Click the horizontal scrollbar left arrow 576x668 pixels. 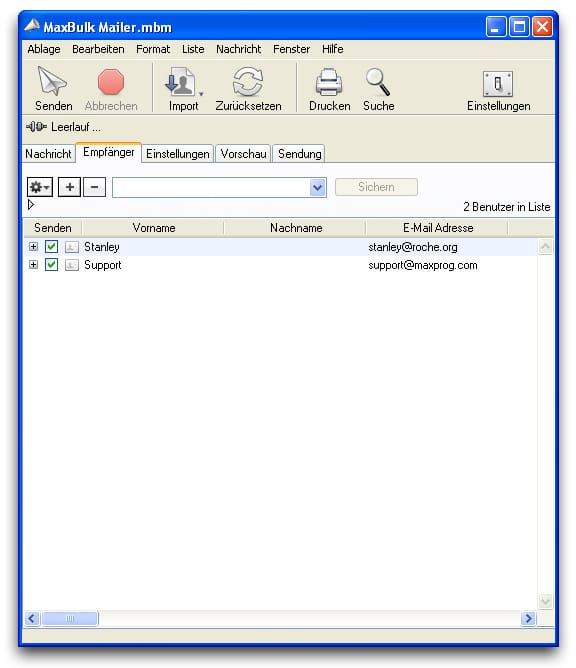pyautogui.click(x=32, y=618)
